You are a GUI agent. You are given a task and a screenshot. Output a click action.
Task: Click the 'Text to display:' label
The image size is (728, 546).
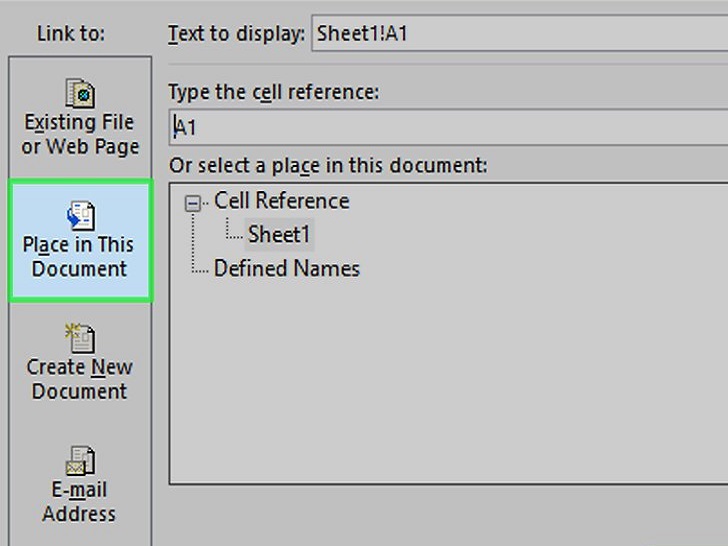(x=236, y=33)
